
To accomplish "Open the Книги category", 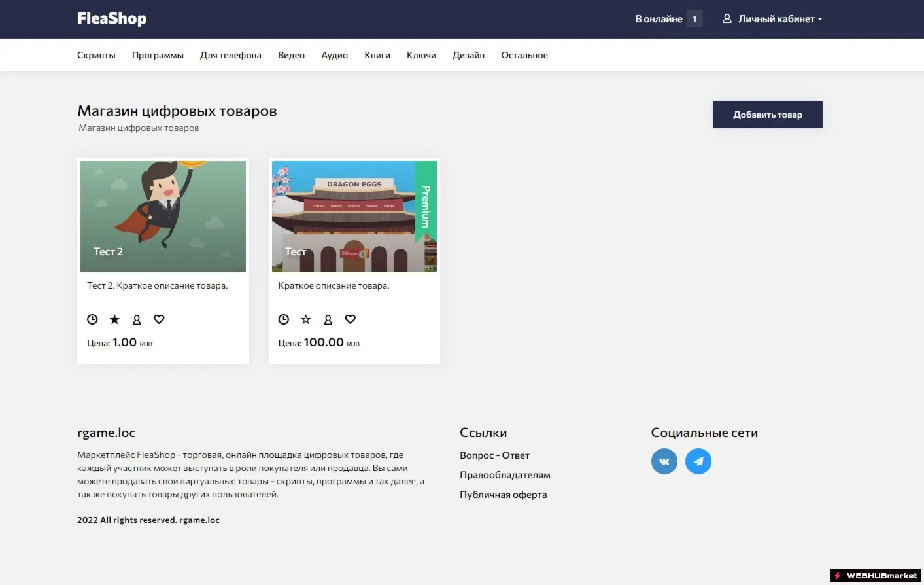I will (377, 55).
